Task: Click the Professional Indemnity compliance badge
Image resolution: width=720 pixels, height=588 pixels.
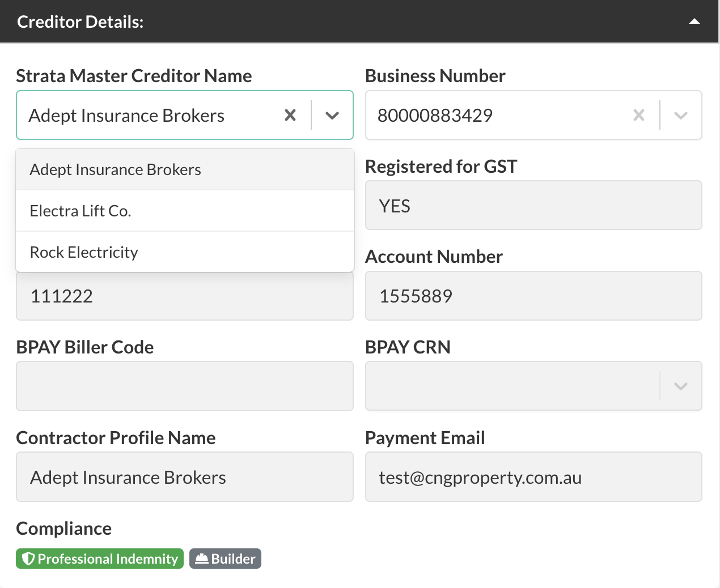Action: [x=99, y=559]
